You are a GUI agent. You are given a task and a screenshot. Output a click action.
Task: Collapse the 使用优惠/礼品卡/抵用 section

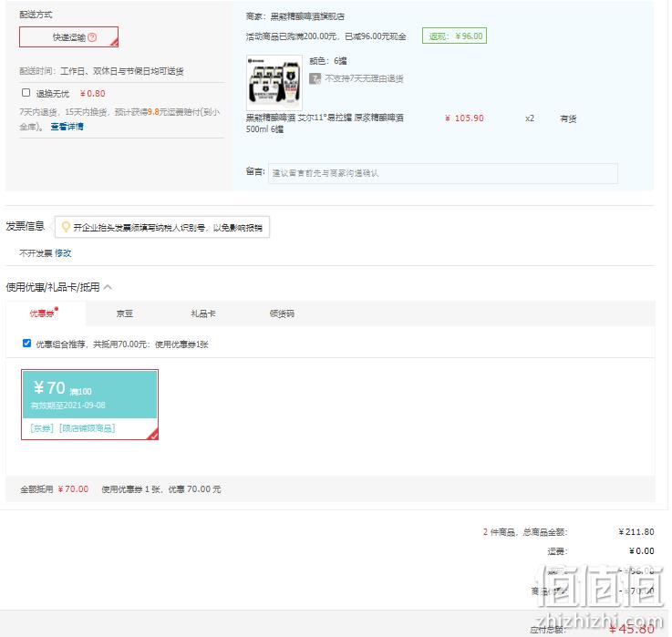coord(108,287)
